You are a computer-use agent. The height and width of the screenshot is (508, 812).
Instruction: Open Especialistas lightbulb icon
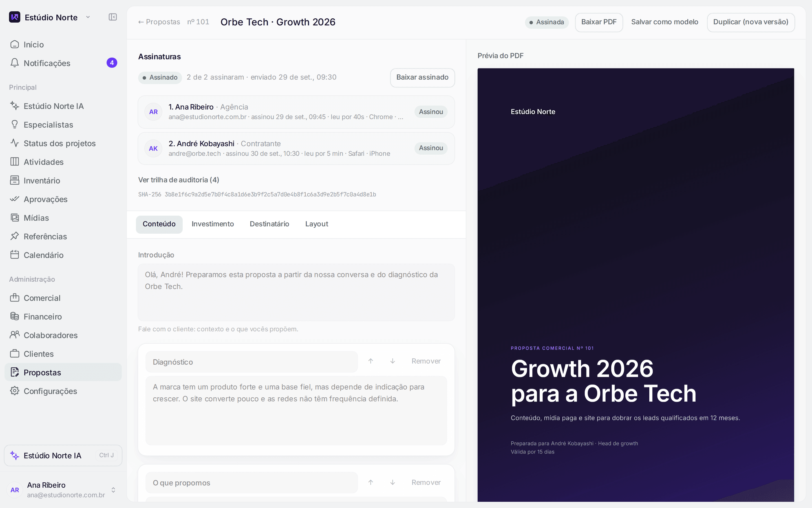pos(14,124)
